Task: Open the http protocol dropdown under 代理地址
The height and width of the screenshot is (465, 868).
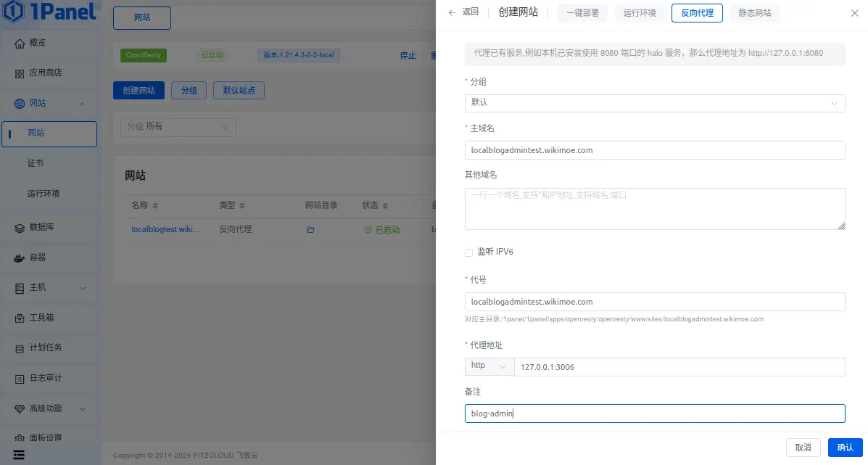Action: pyautogui.click(x=489, y=367)
